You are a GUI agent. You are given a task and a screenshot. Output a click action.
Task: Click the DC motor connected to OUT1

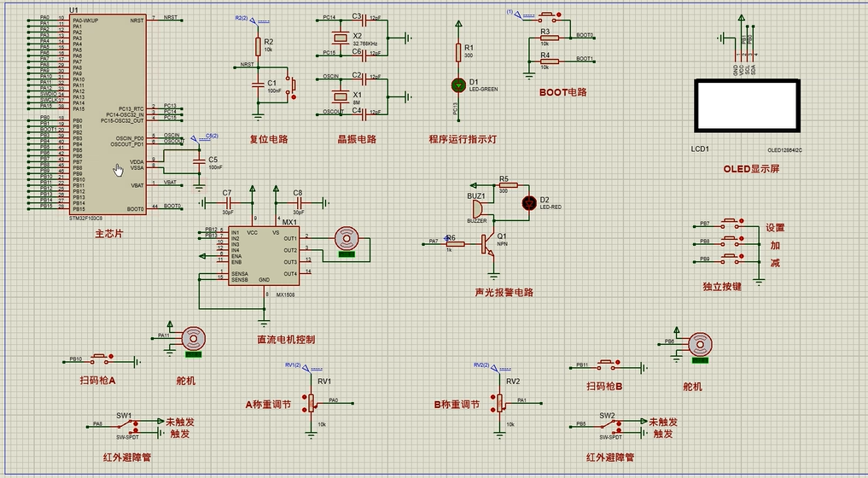pos(347,240)
